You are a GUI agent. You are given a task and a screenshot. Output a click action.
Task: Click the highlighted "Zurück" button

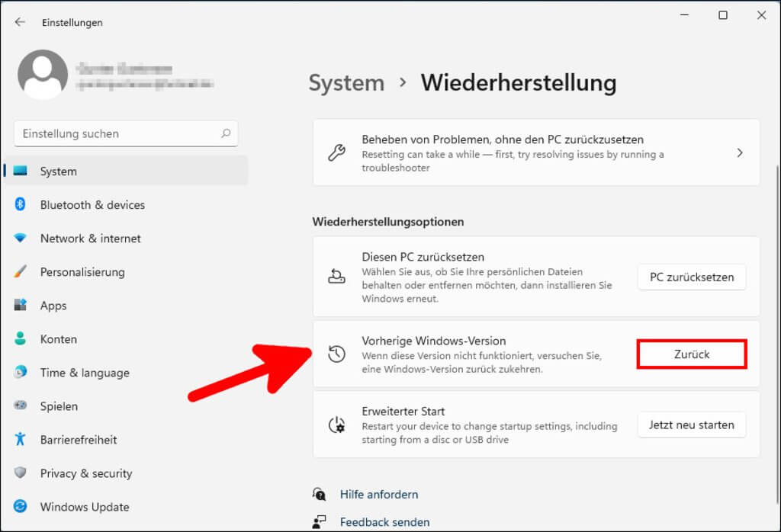(x=691, y=354)
